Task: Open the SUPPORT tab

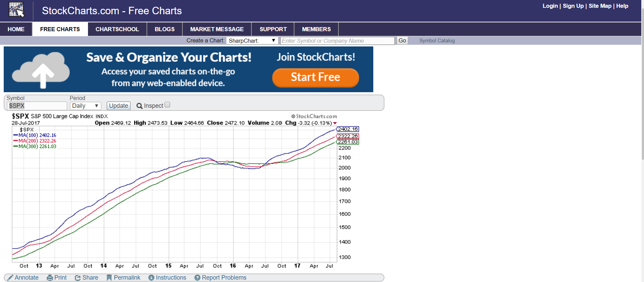Action: point(273,29)
